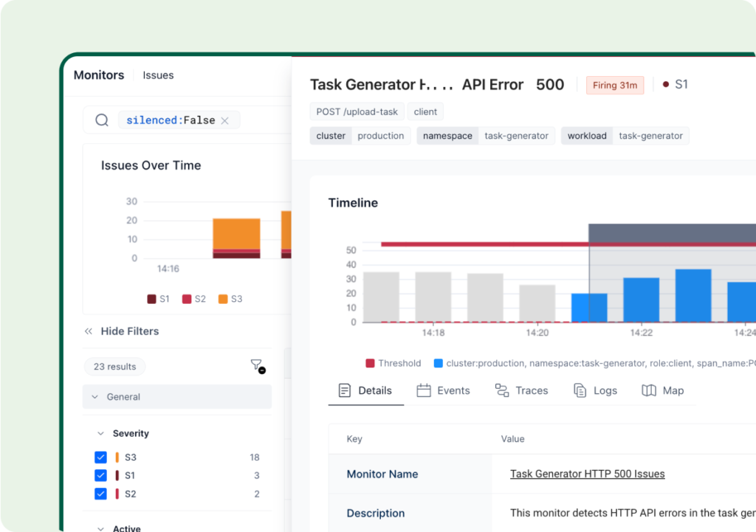Open the Monitors tab
This screenshot has width=756, height=532.
99,75
